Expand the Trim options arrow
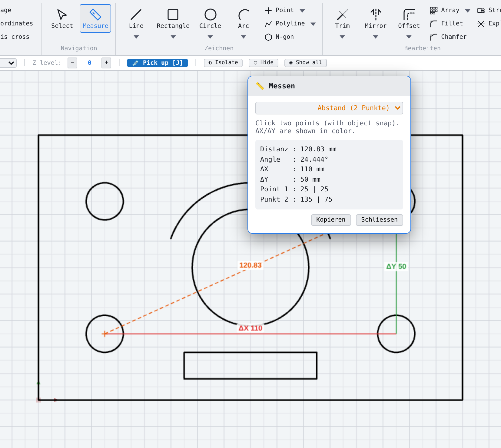501x448 pixels. click(x=342, y=37)
